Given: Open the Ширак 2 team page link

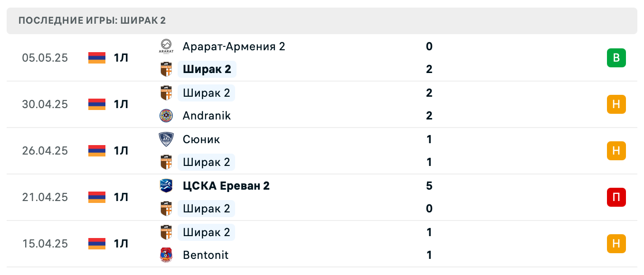Looking at the screenshot, I should [207, 69].
